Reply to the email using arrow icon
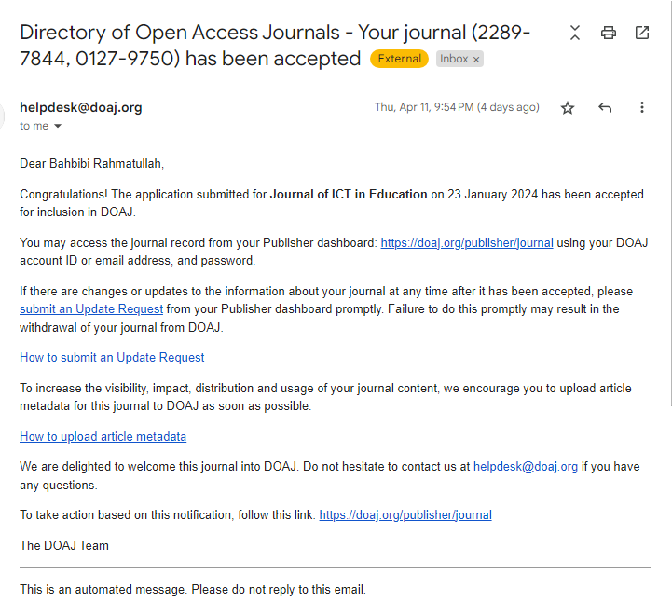The height and width of the screenshot is (616, 672). point(605,108)
